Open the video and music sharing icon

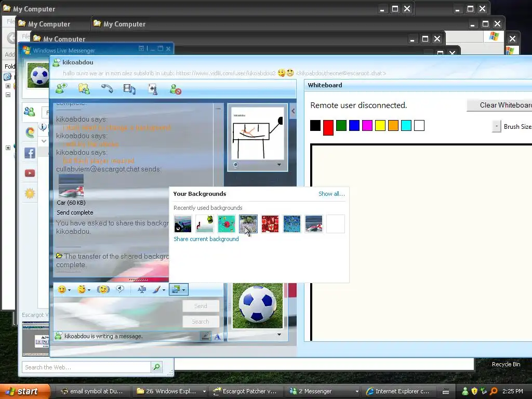tap(129, 89)
